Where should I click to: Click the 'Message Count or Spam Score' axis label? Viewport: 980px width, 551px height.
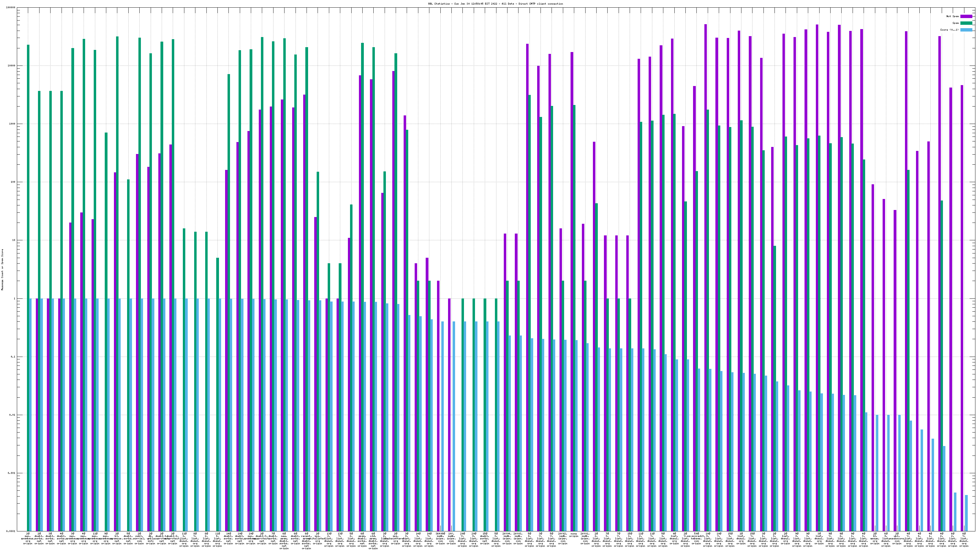[x=2, y=269]
